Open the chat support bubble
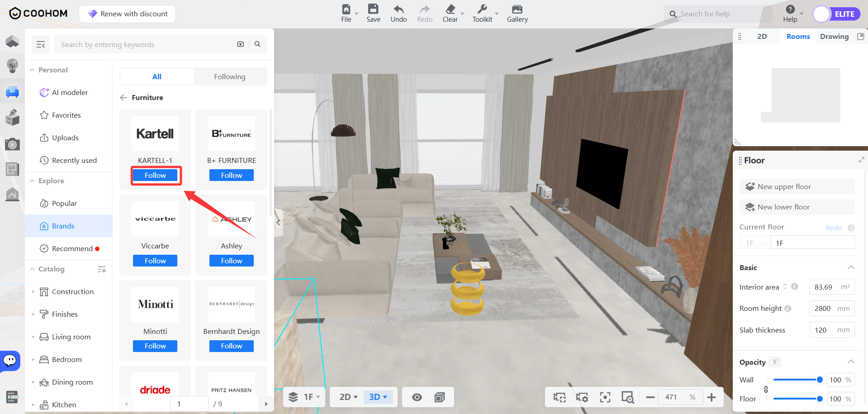The width and height of the screenshot is (868, 414). (x=10, y=361)
